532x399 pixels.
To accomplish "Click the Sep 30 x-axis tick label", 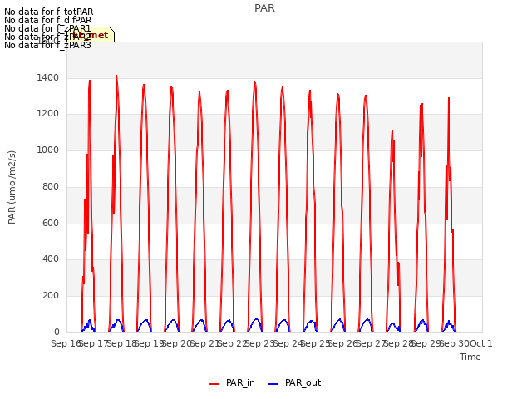I will click(455, 343).
